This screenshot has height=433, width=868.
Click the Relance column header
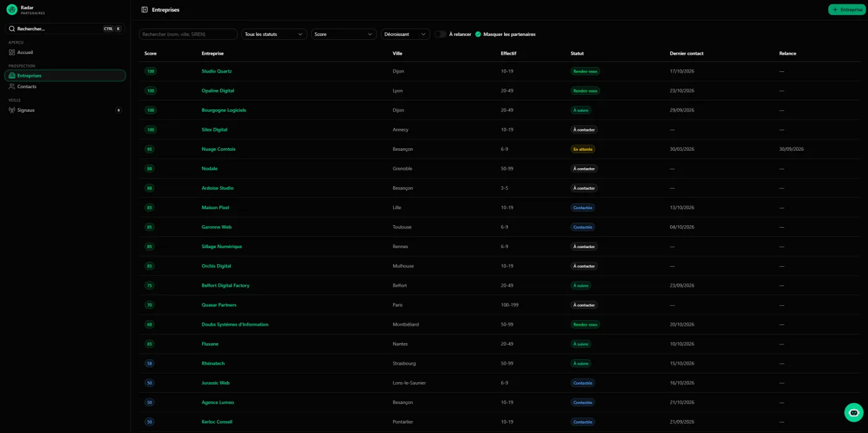point(787,53)
